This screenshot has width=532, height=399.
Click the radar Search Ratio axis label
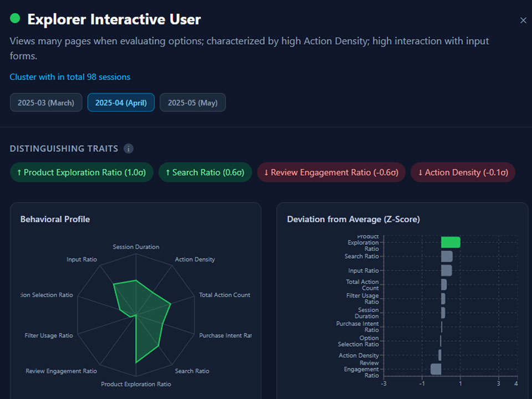click(192, 371)
